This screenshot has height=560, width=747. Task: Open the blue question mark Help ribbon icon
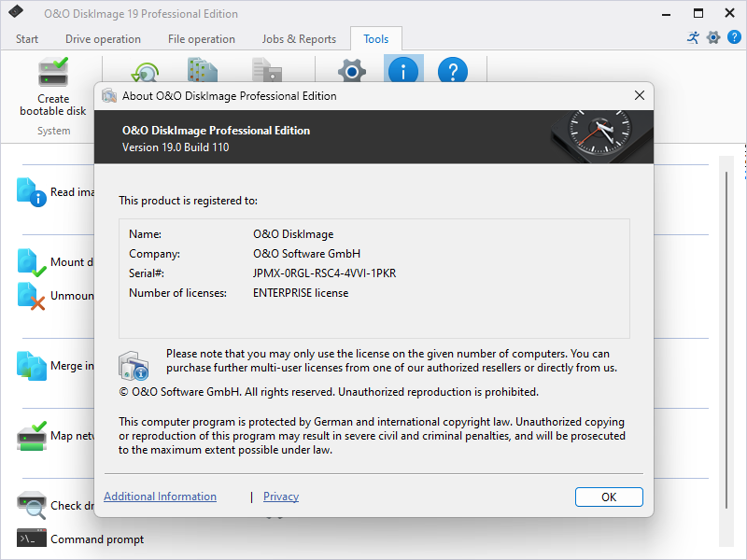pos(453,70)
